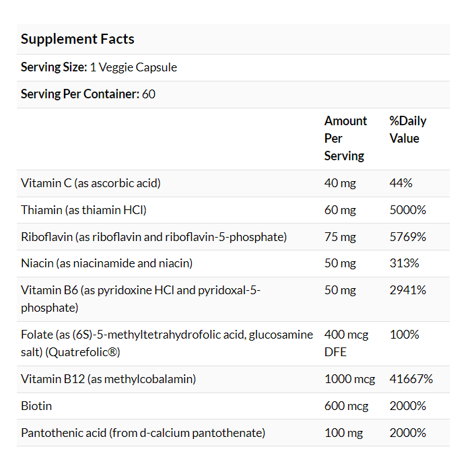Select the 41667% daily value figure
This screenshot has height=476, width=470.
pos(411,379)
